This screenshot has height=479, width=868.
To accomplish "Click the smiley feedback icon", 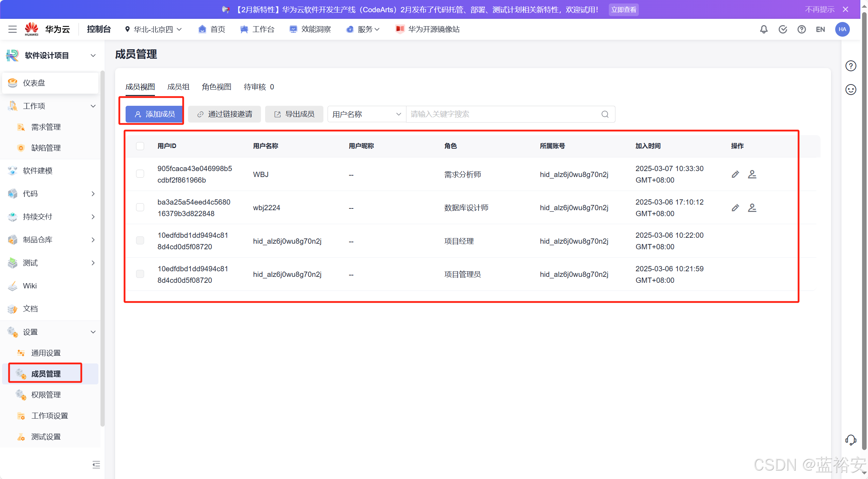I will 851,90.
